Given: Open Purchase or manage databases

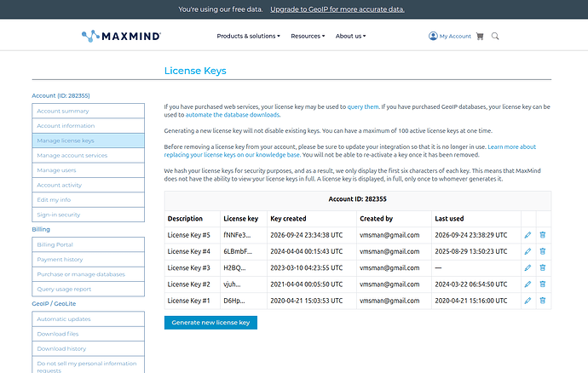Looking at the screenshot, I should click(88, 274).
